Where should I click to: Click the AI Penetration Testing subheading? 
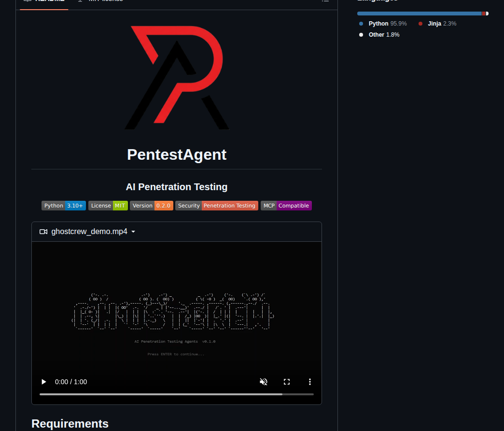(x=177, y=187)
